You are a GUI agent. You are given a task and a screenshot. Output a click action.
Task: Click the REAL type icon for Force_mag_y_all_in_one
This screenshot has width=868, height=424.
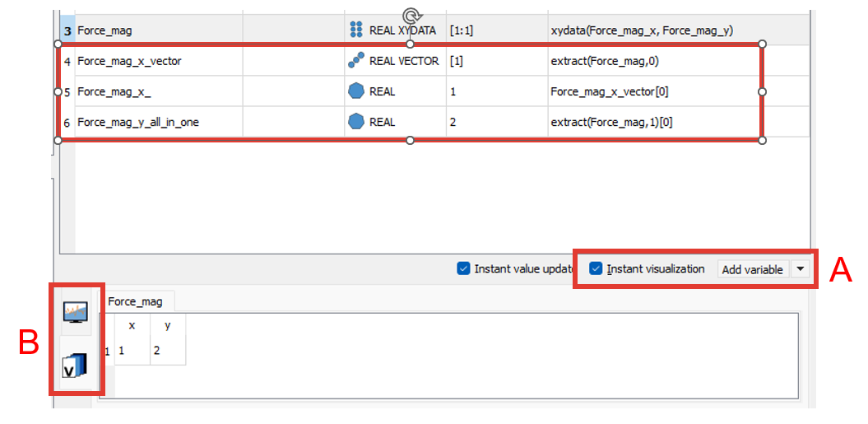(356, 122)
